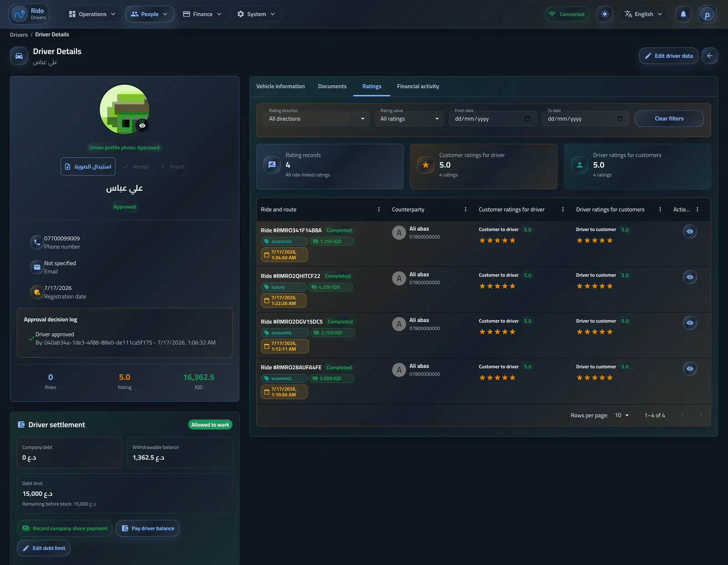Open Ride and route column menu
This screenshot has height=565, width=728.
point(379,209)
